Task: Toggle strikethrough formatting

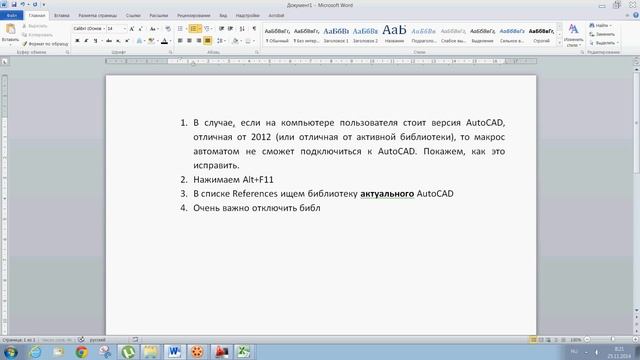Action: click(109, 41)
